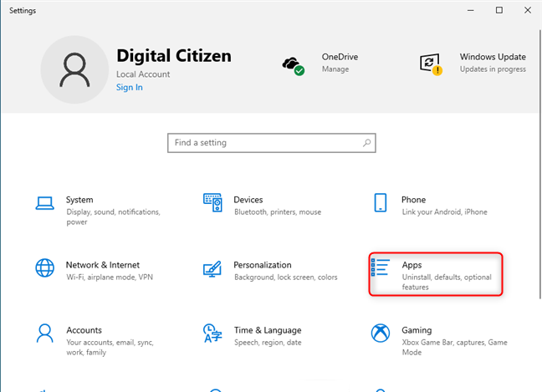Maximize the Settings window
This screenshot has height=392, width=542.
(499, 10)
